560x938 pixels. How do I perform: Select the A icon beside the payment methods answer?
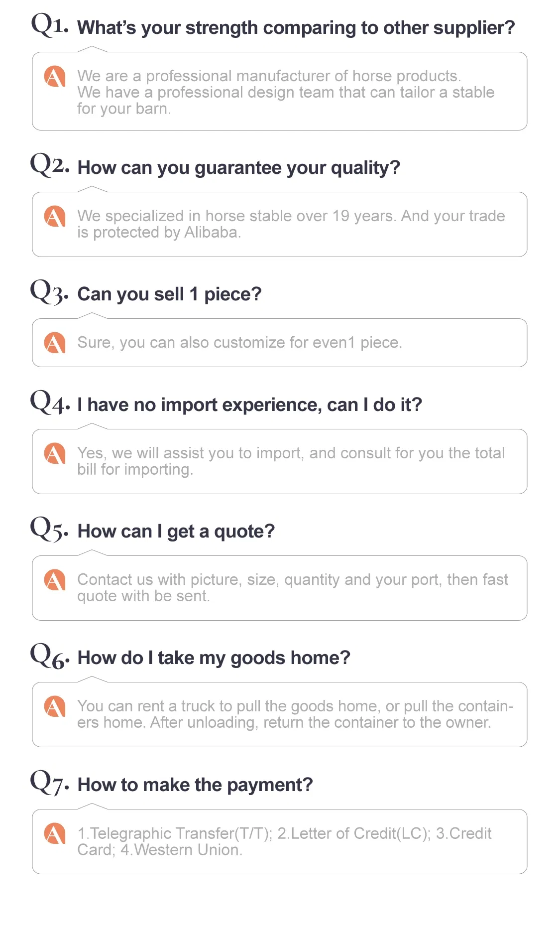tap(55, 833)
